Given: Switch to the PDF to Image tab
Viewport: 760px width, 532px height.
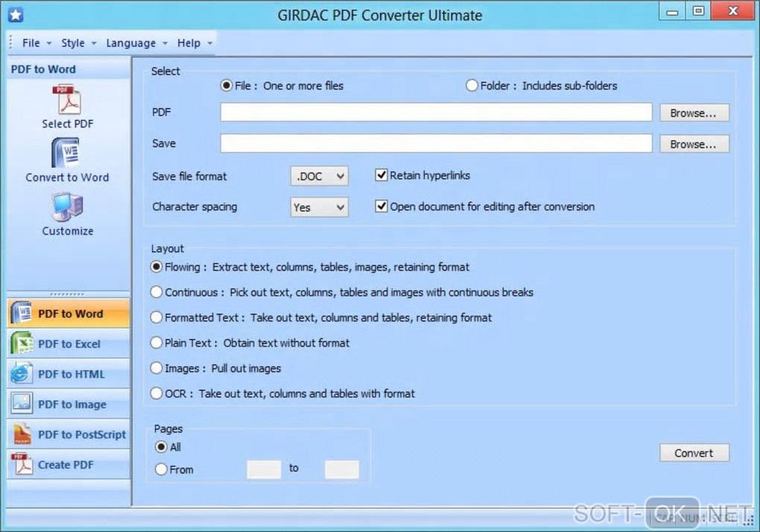Looking at the screenshot, I should point(69,404).
